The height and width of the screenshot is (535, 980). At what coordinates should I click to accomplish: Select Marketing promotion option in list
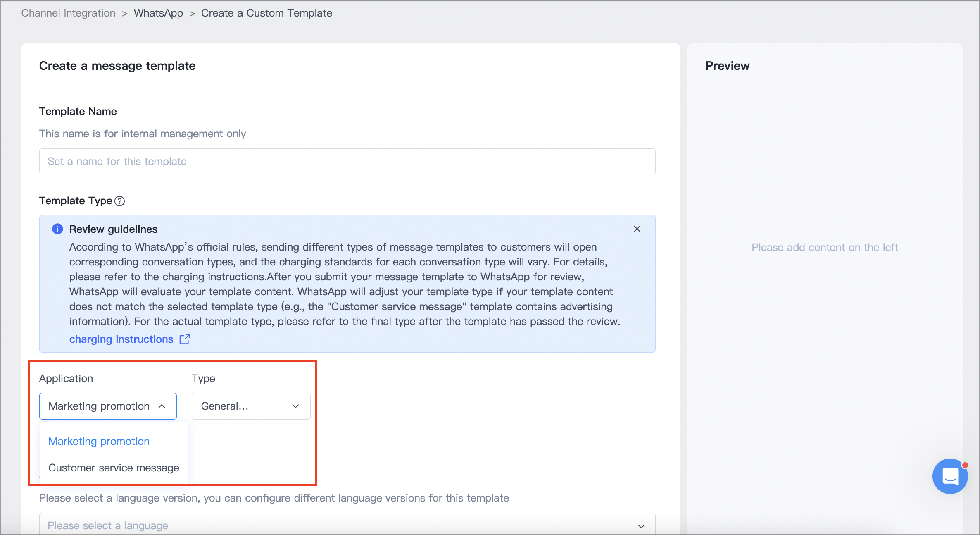click(99, 441)
